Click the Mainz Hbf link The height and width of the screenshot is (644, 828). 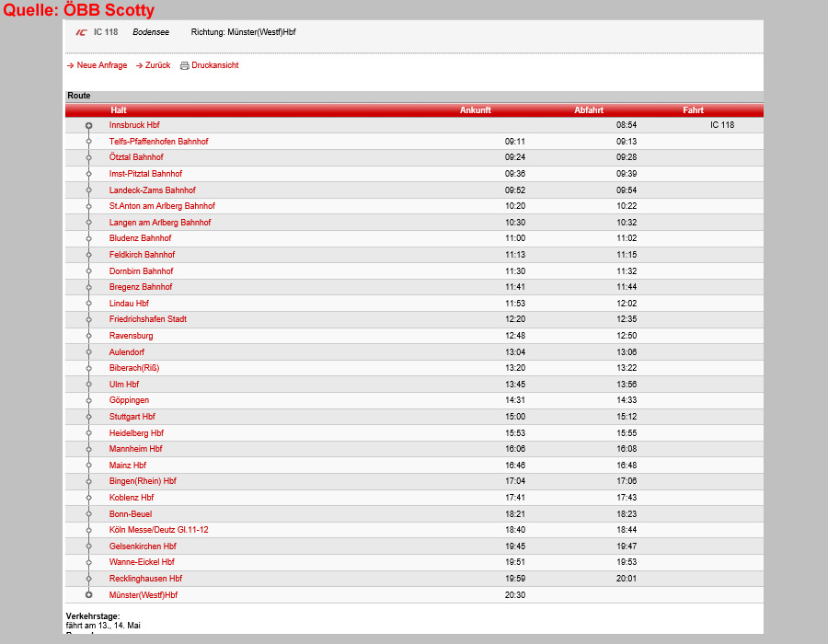(x=127, y=465)
